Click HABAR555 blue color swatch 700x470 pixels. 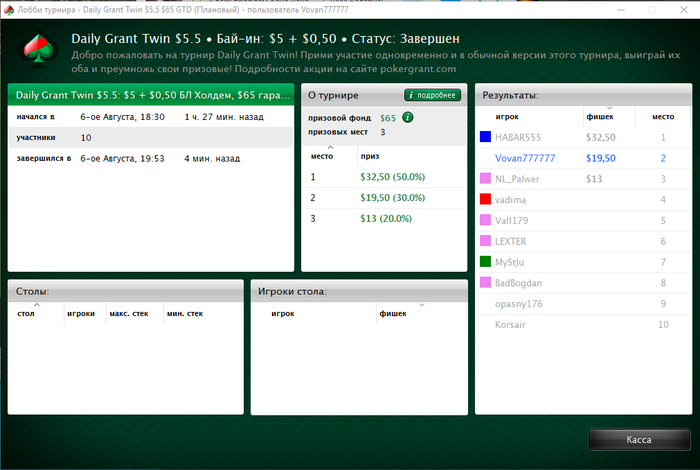pos(485,137)
